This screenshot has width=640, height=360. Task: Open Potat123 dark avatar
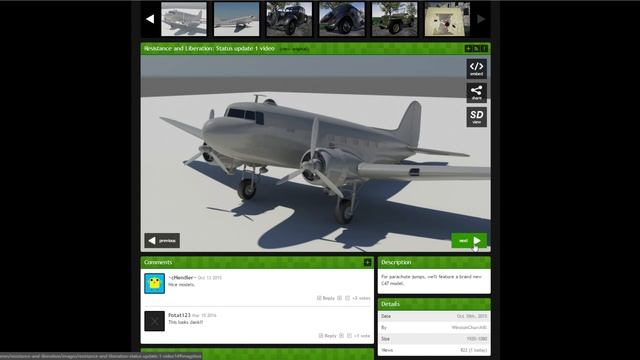(x=154, y=321)
